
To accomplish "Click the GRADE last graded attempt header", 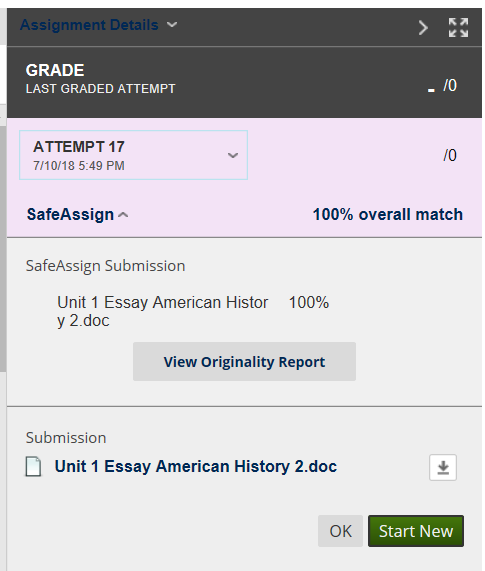I will click(x=100, y=79).
